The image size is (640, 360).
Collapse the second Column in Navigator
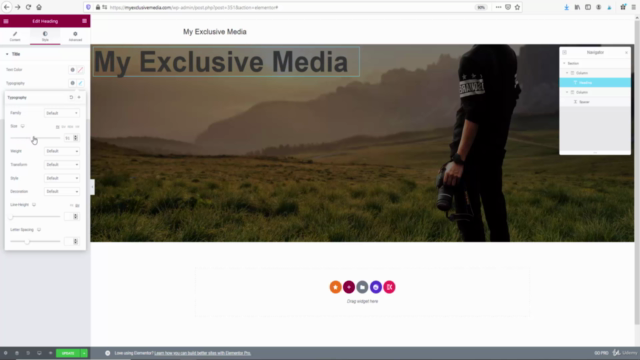[567, 92]
